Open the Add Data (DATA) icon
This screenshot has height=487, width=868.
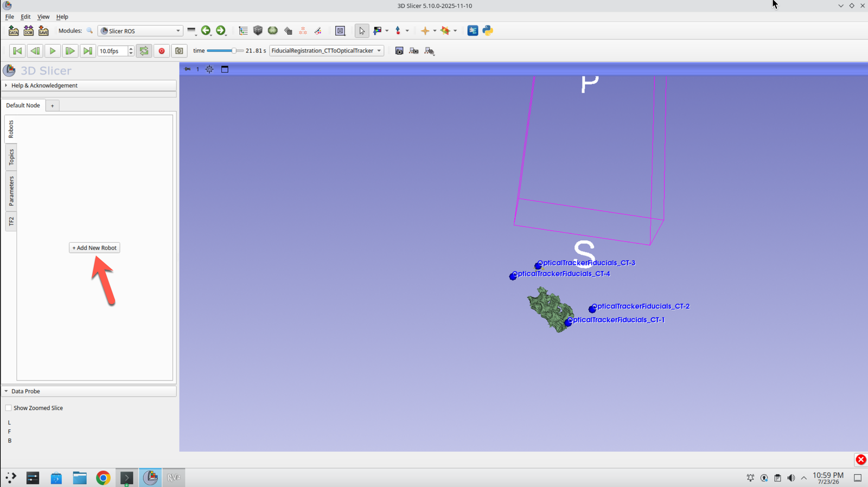tap(14, 31)
